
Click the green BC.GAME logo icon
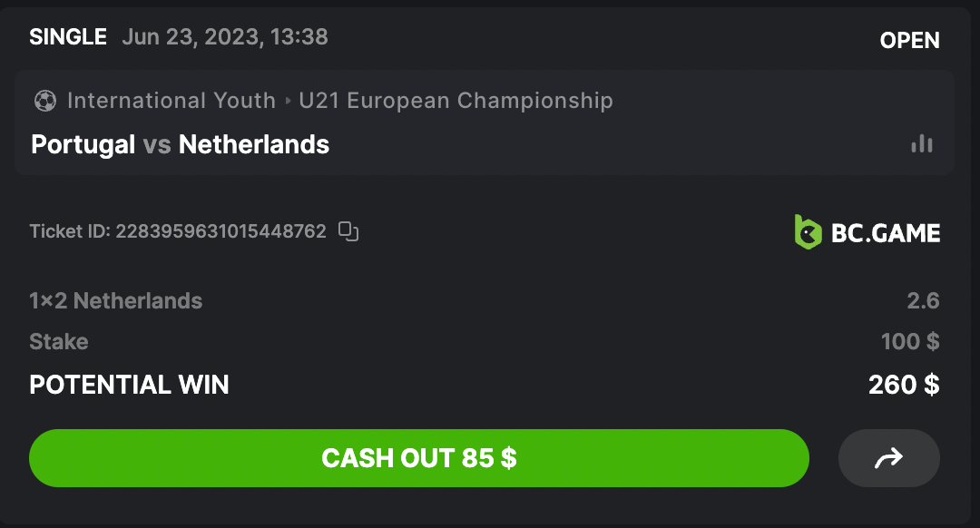(808, 232)
